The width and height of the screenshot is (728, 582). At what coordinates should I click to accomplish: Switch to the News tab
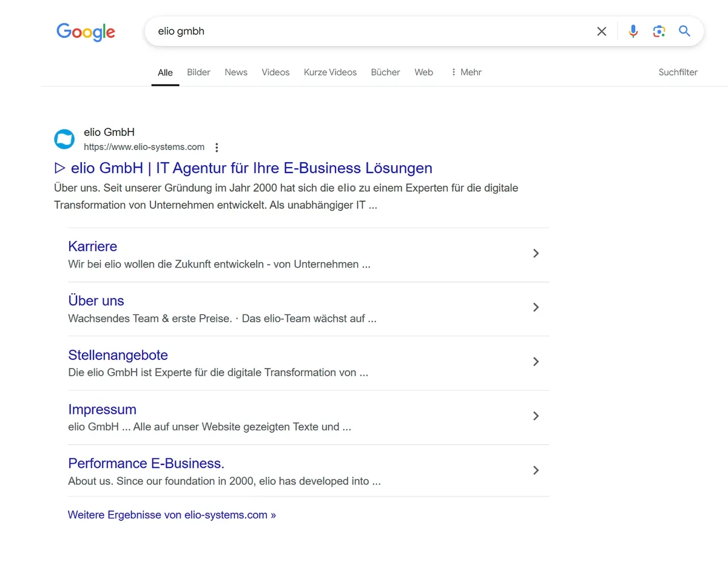236,72
